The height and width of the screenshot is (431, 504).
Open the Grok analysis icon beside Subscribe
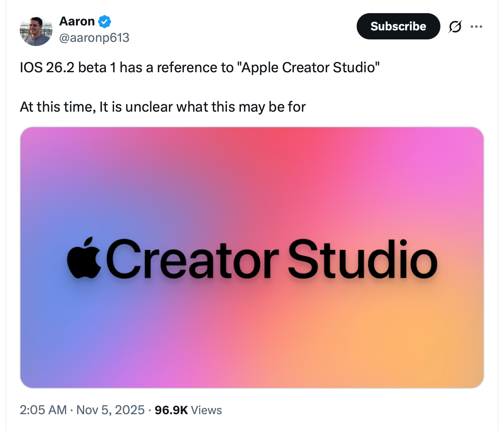click(455, 26)
